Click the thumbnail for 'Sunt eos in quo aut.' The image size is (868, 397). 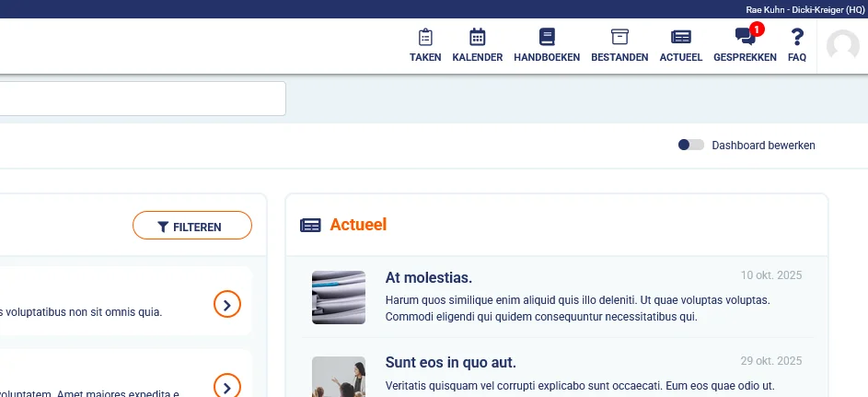(x=339, y=378)
